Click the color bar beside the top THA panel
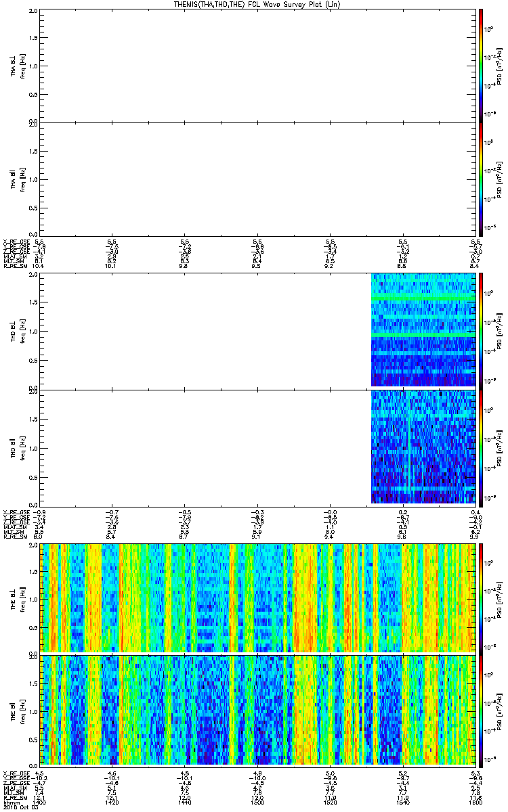508x812 pixels. (481, 66)
